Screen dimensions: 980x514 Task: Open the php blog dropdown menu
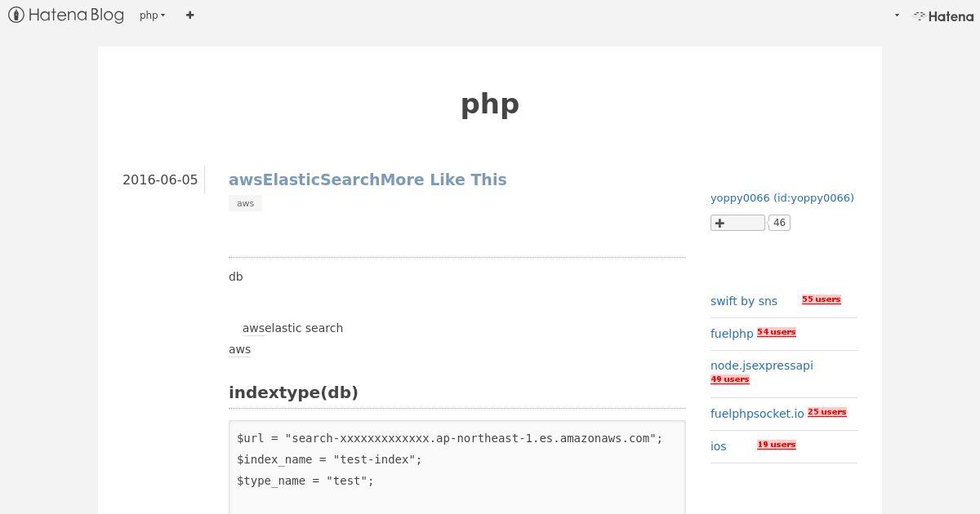(x=152, y=16)
